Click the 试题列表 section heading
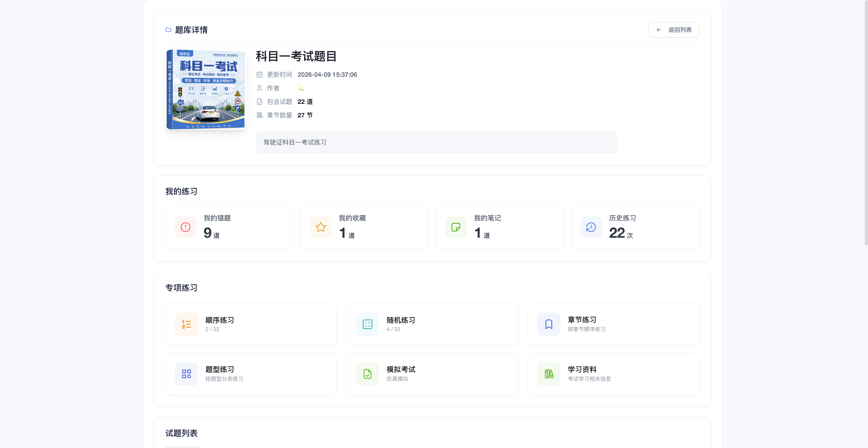This screenshot has height=448, width=868. click(181, 433)
